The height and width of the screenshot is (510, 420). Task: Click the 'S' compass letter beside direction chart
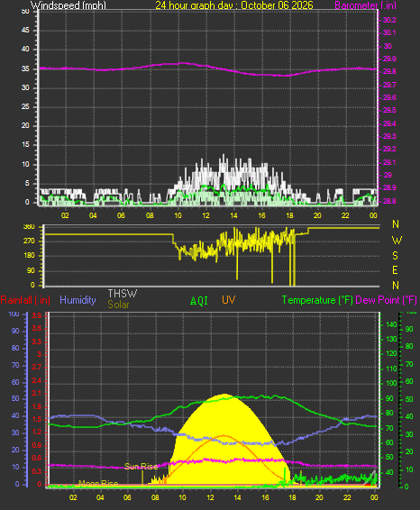tap(396, 256)
